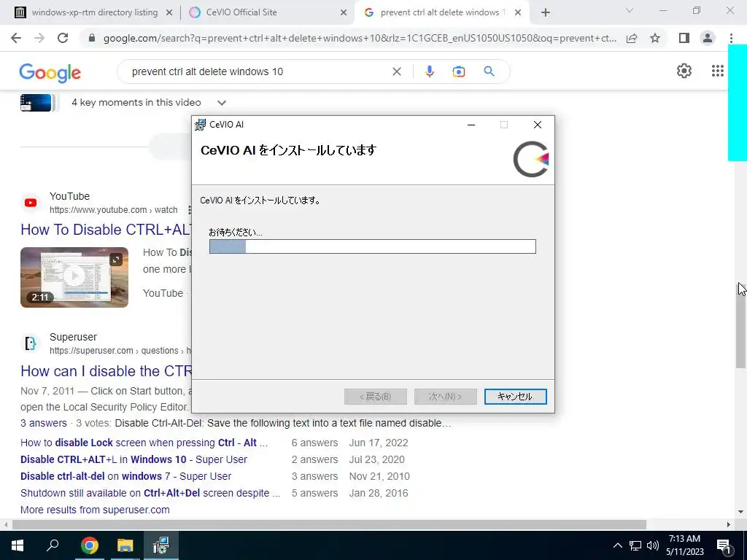This screenshot has height=560, width=747.
Task: Click the blue magnifier search button
Action: 489,71
